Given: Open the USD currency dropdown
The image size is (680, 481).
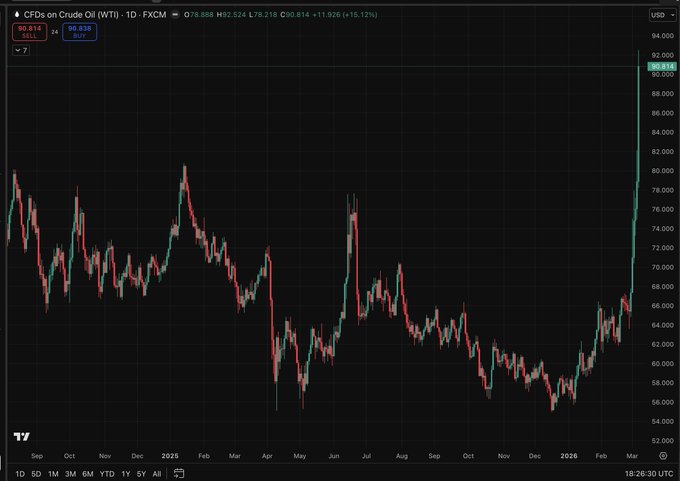Looking at the screenshot, I should click(663, 15).
